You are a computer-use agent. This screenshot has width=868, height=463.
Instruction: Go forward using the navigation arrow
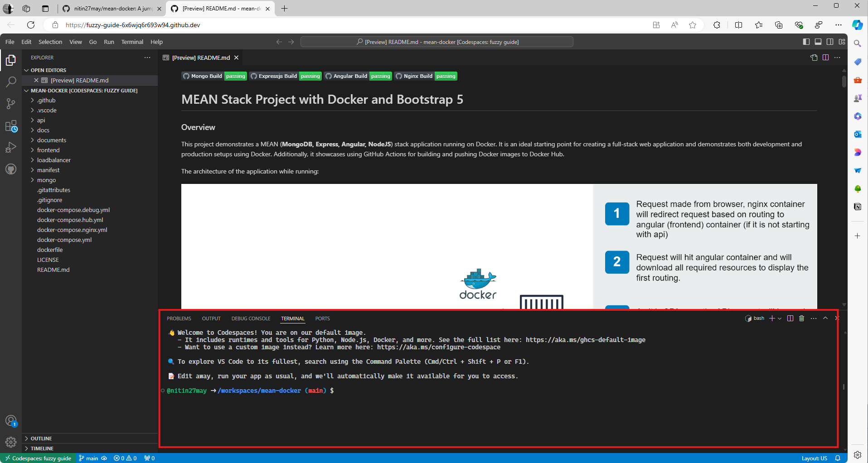(291, 42)
